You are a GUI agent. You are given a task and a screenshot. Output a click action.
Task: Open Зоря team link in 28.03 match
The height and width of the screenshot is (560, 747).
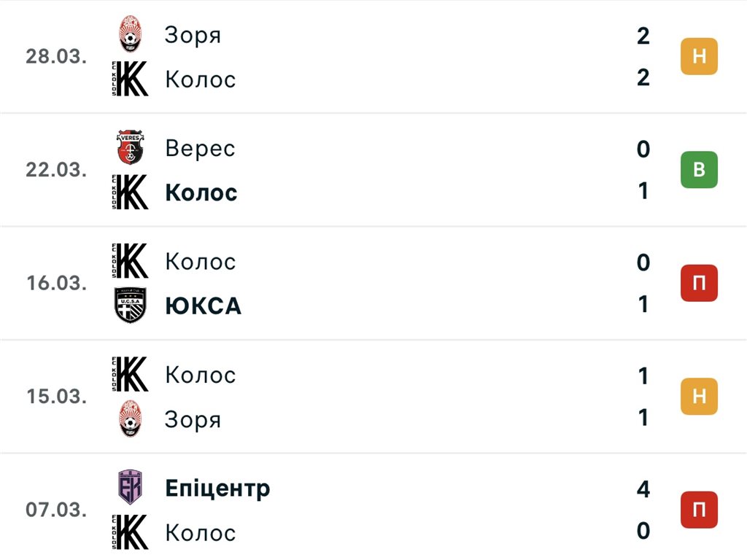(x=193, y=35)
